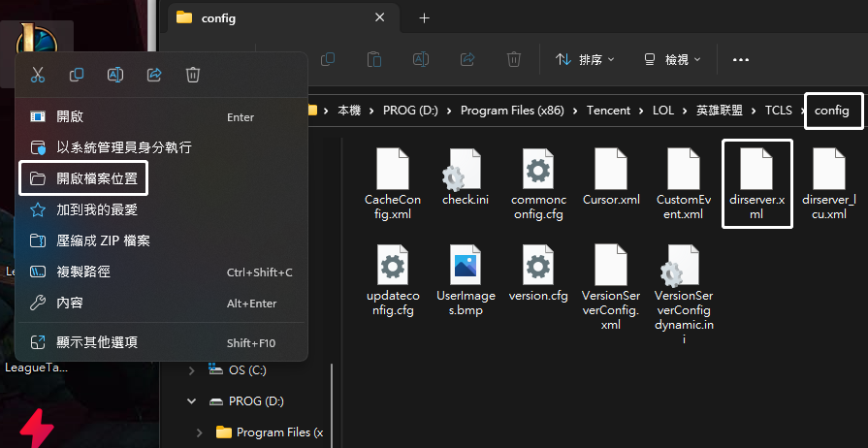The image size is (868, 448).
Task: Click the three-dot more options button
Action: point(741,59)
